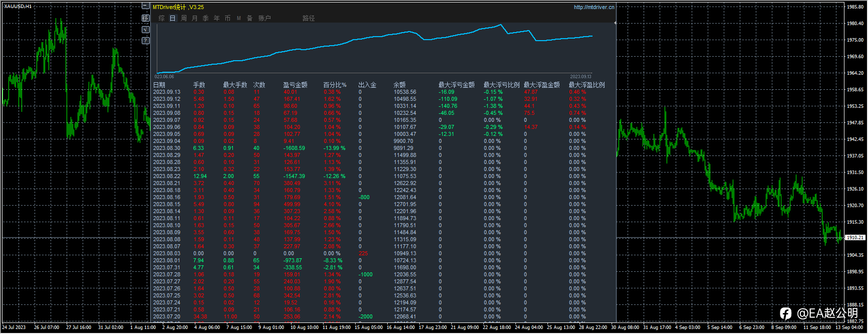The image size is (868, 334).
Task: Collapse panel with small arrow on right edge
Action: click(x=615, y=23)
